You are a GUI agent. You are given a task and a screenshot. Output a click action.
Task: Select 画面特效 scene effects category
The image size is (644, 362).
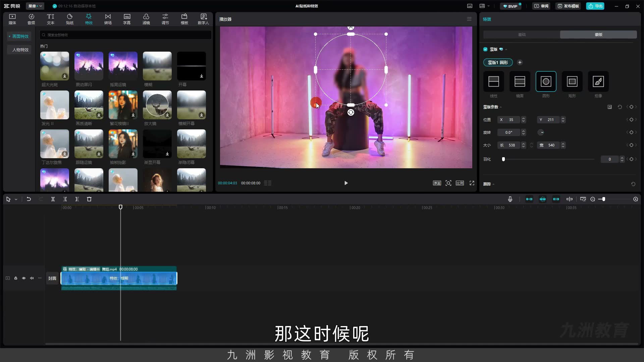click(x=19, y=36)
